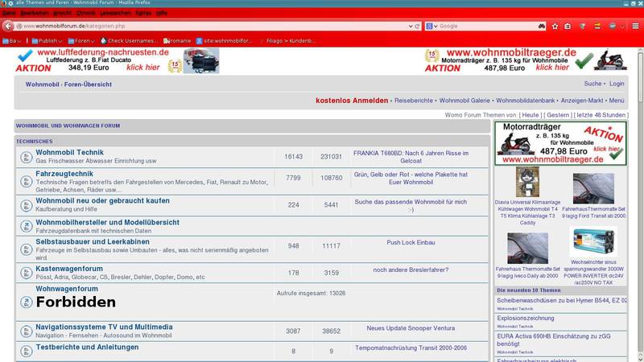Open the search engine selector dropdown
Image resolution: width=644 pixels, height=362 pixels.
coord(431,26)
